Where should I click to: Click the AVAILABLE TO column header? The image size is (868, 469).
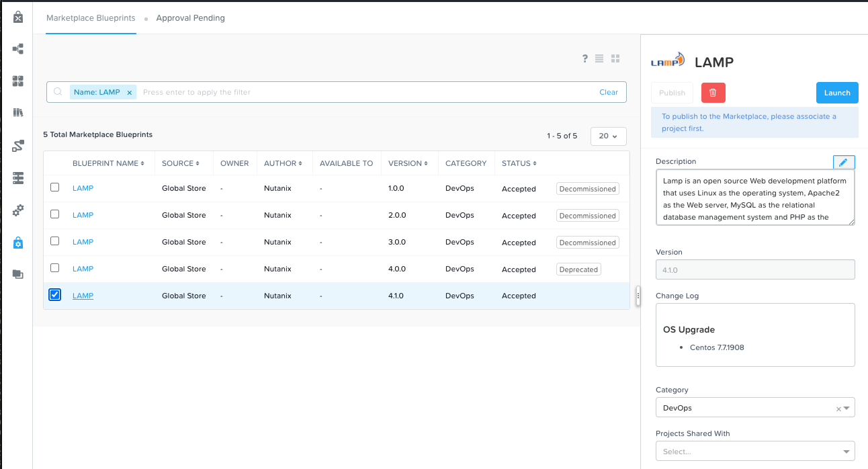tap(346, 163)
